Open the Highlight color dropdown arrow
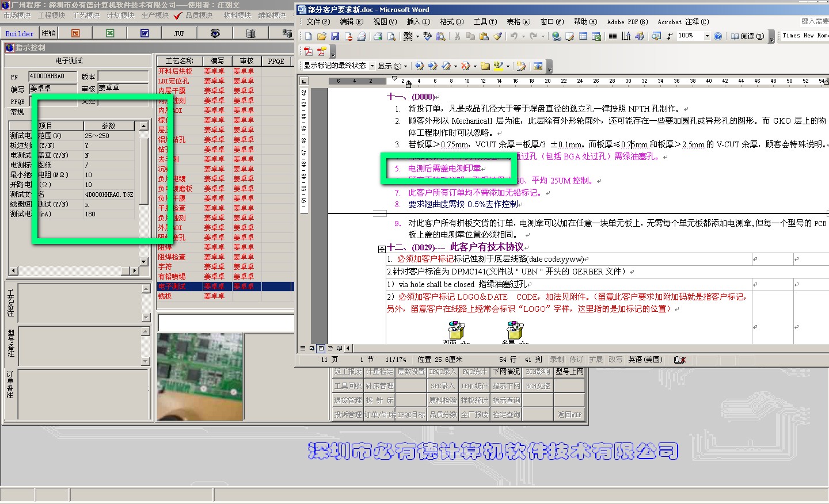 pyautogui.click(x=508, y=66)
